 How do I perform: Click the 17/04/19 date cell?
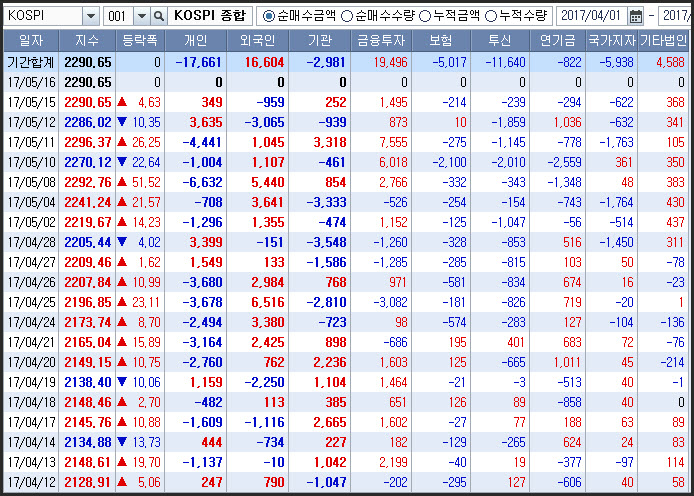[31, 382]
